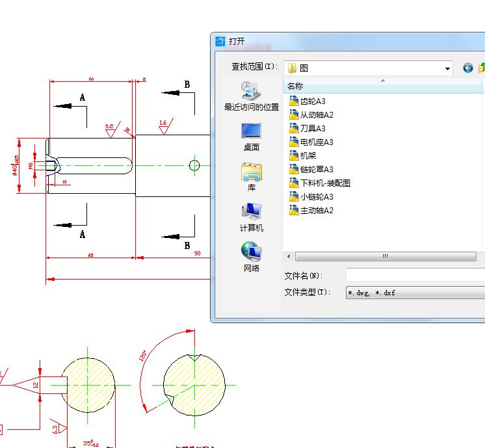
Task: Click the 链轮罩A3 file name text
Action: pyautogui.click(x=317, y=169)
